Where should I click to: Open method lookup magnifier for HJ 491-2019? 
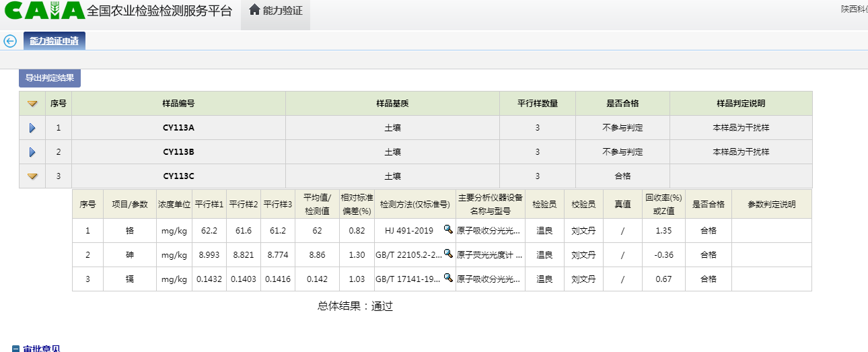448,230
